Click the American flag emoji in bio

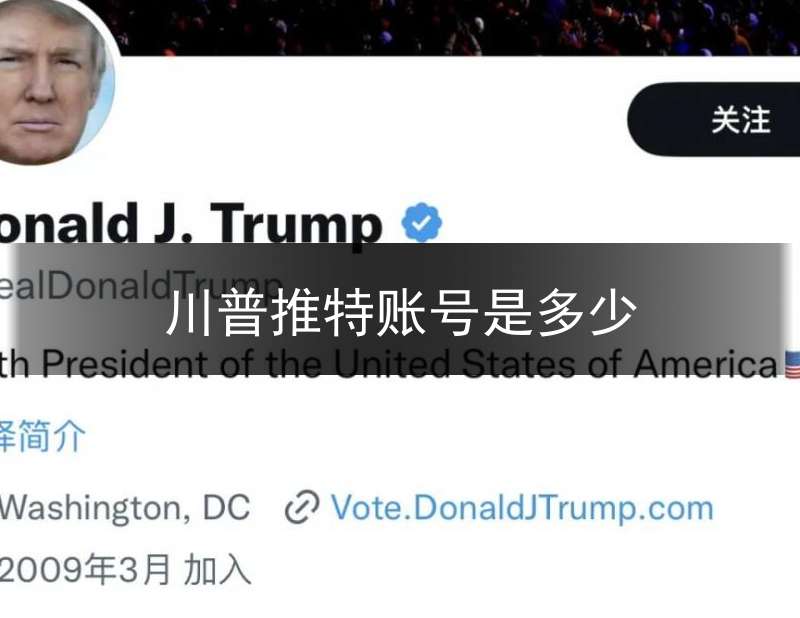[791, 364]
